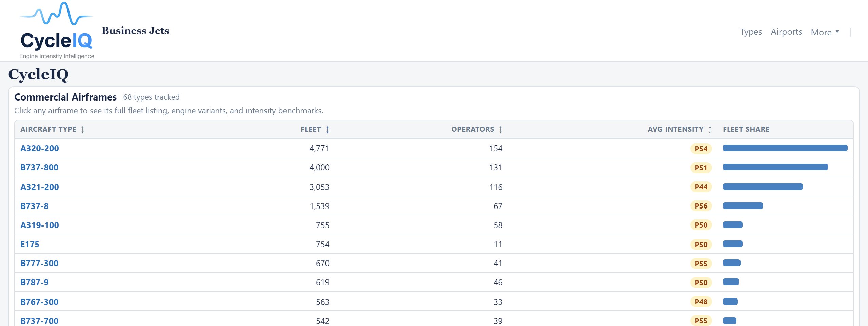This screenshot has height=326, width=868.
Task: Click the fleet count 3,053
Action: coord(319,187)
